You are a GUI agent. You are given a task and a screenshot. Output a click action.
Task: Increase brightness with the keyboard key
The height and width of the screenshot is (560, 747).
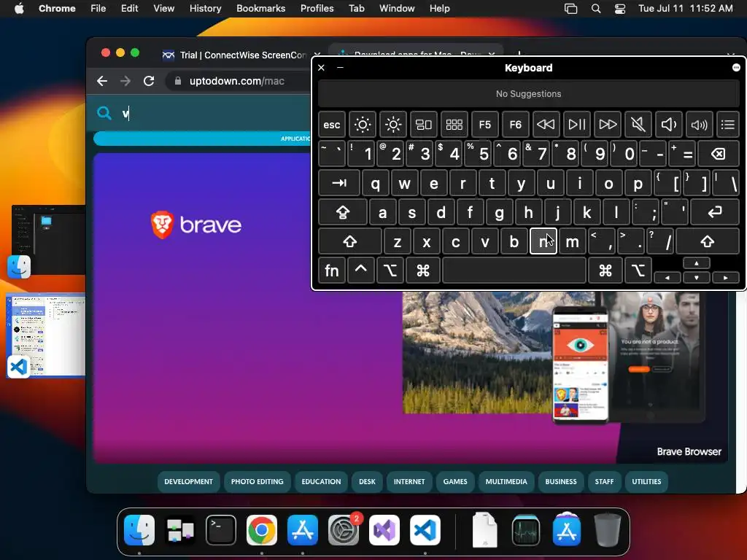click(393, 125)
